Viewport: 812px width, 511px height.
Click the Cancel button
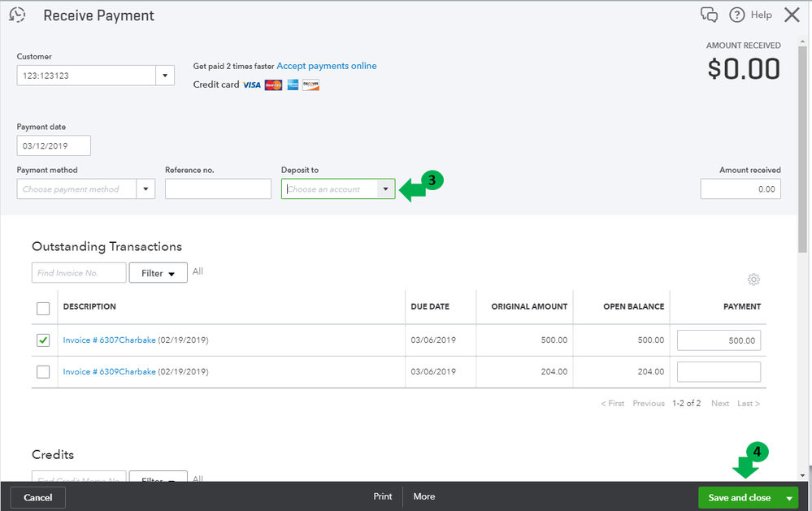coord(38,497)
